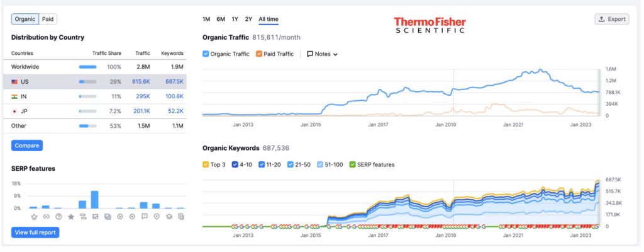Click Worldwide keywords value 1.9M
Viewport: 644px width, 252px height.
pyautogui.click(x=176, y=67)
